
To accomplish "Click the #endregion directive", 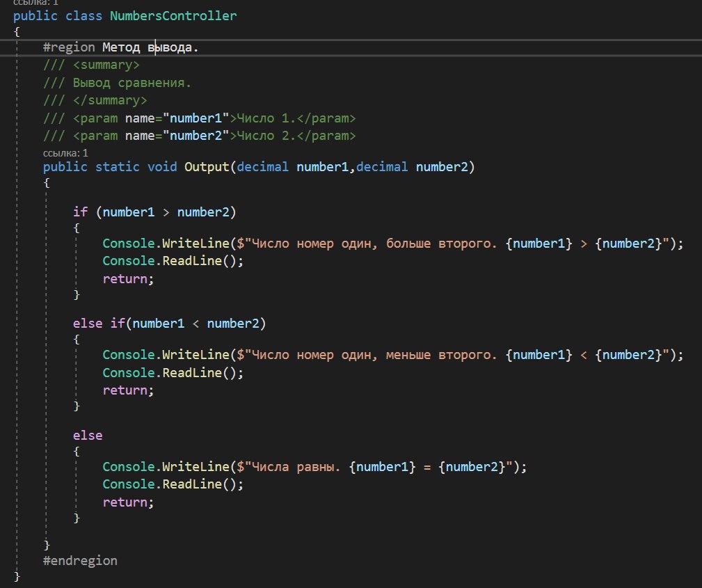I will [80, 559].
